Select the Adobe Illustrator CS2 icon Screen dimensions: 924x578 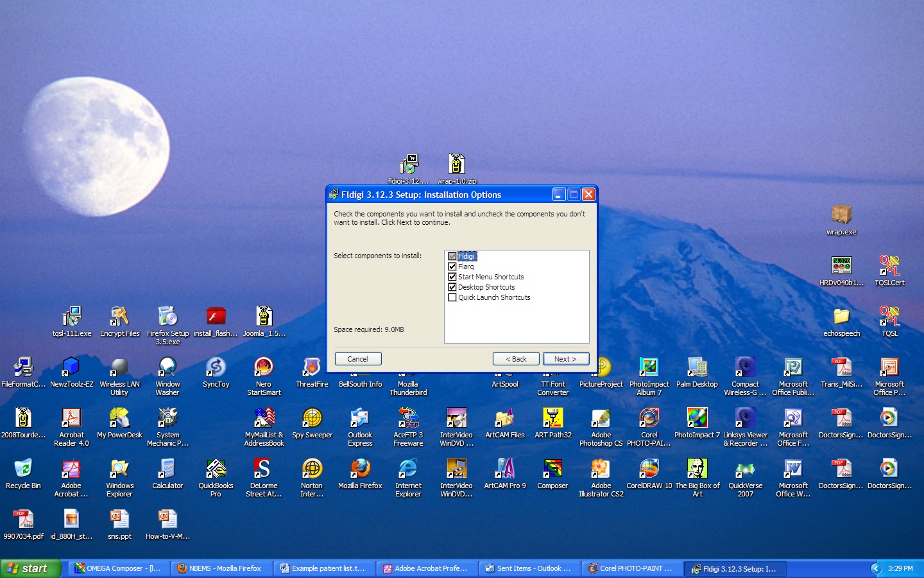coord(601,469)
